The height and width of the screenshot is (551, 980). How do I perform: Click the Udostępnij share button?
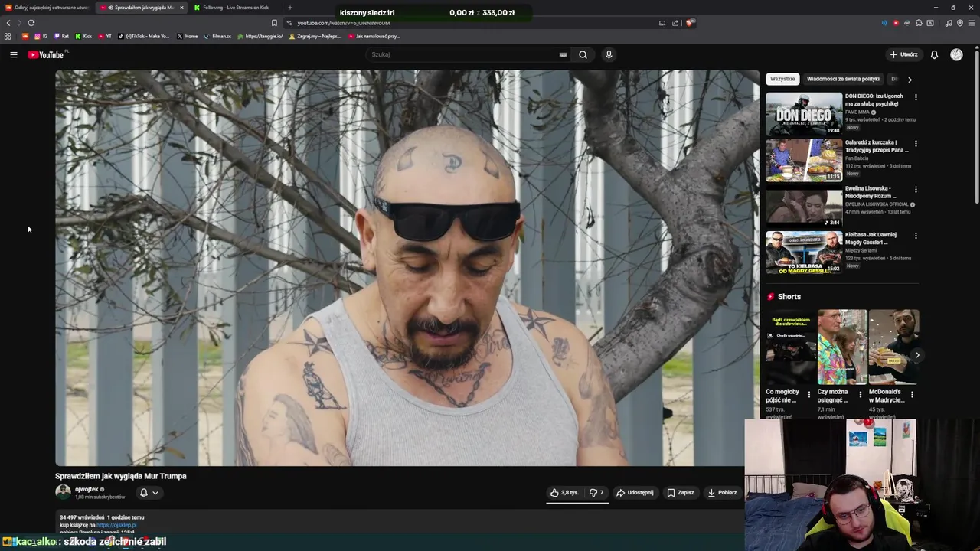pyautogui.click(x=635, y=493)
